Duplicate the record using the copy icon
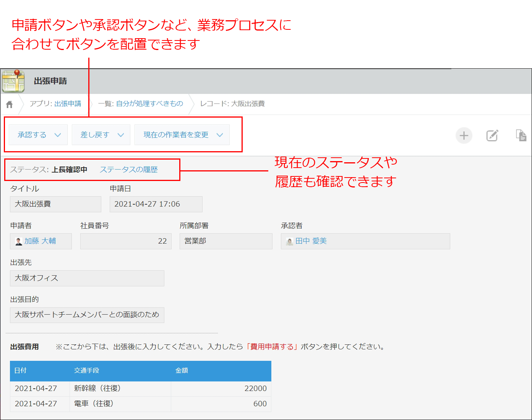Viewport: 532px width, 420px height. [x=521, y=136]
